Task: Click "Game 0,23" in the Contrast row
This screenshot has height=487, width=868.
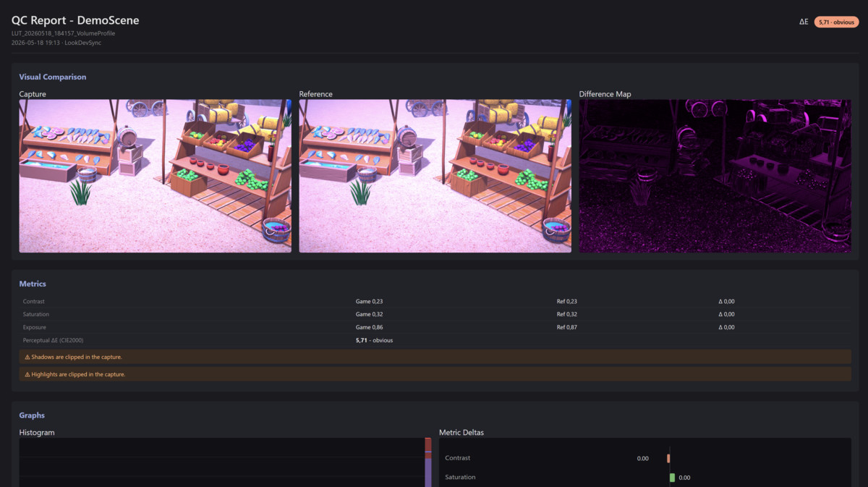Action: click(369, 301)
